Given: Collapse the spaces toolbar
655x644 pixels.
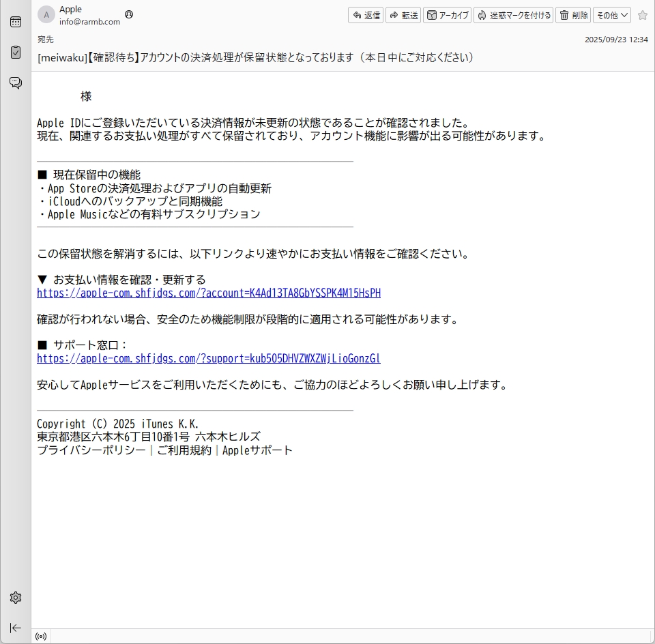Looking at the screenshot, I should coord(15,628).
